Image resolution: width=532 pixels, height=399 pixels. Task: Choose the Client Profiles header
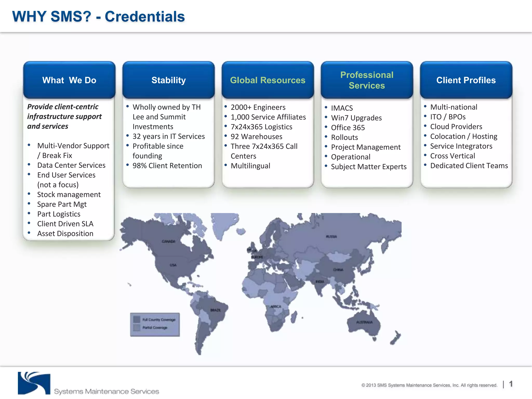pos(466,80)
